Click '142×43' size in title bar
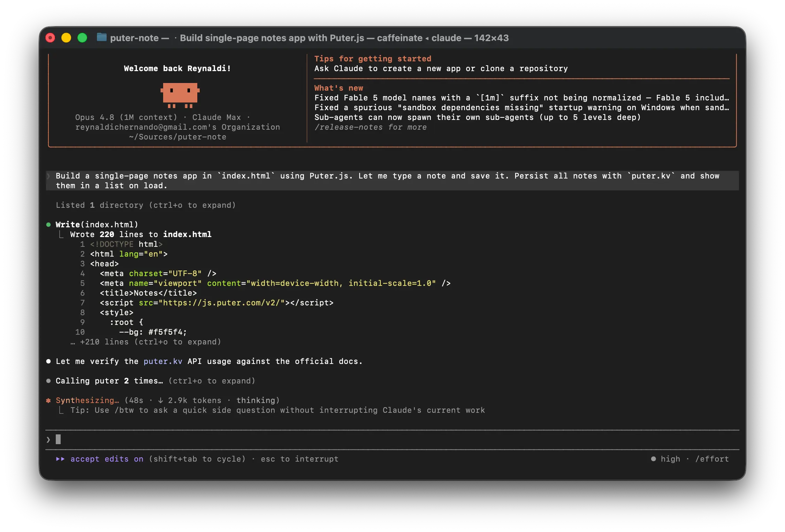The width and height of the screenshot is (785, 532). point(491,38)
